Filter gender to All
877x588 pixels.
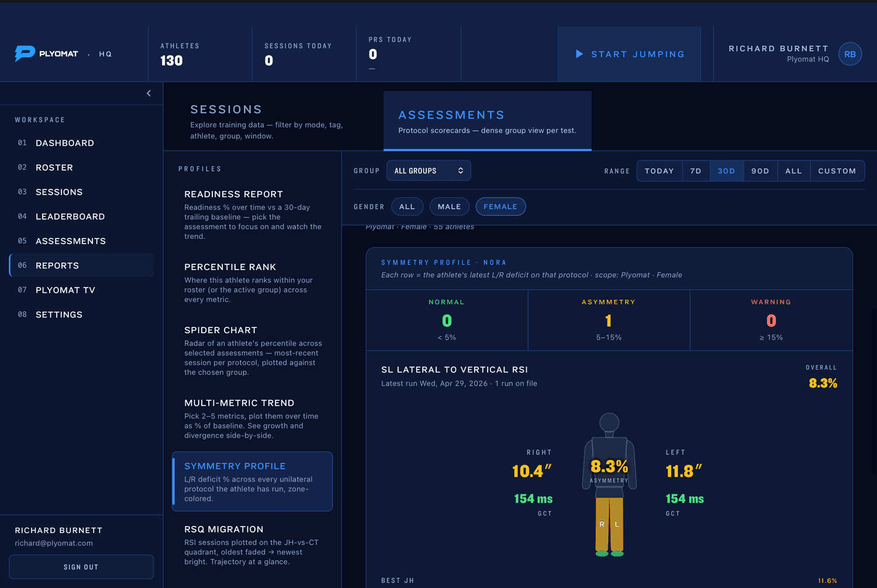(407, 207)
